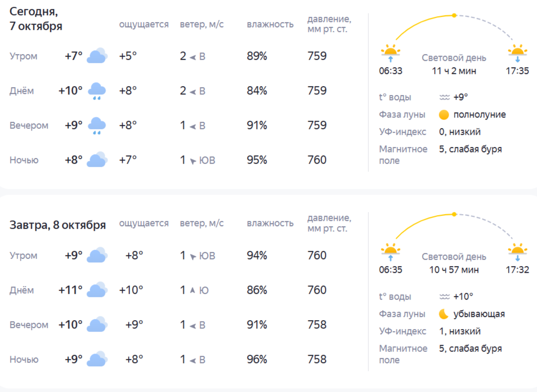Click today's daytime rain cloud icon
Image resolution: width=537 pixels, height=392 pixels.
[97, 91]
